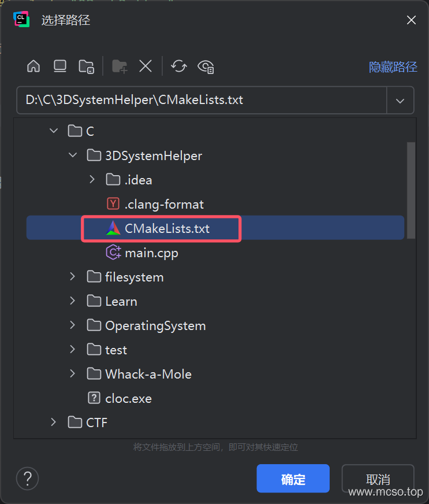This screenshot has width=429, height=504.
Task: Click the delete X toolbar icon
Action: pos(146,66)
